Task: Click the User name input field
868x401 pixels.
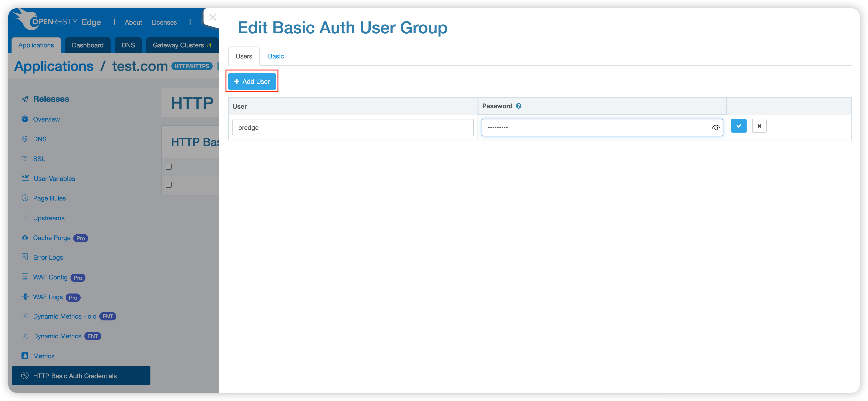Action: [353, 128]
